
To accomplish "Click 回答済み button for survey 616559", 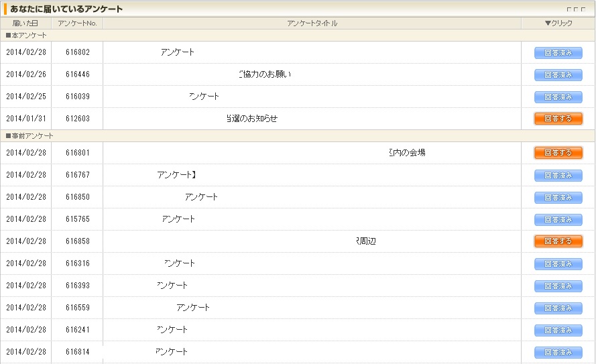I will click(558, 308).
